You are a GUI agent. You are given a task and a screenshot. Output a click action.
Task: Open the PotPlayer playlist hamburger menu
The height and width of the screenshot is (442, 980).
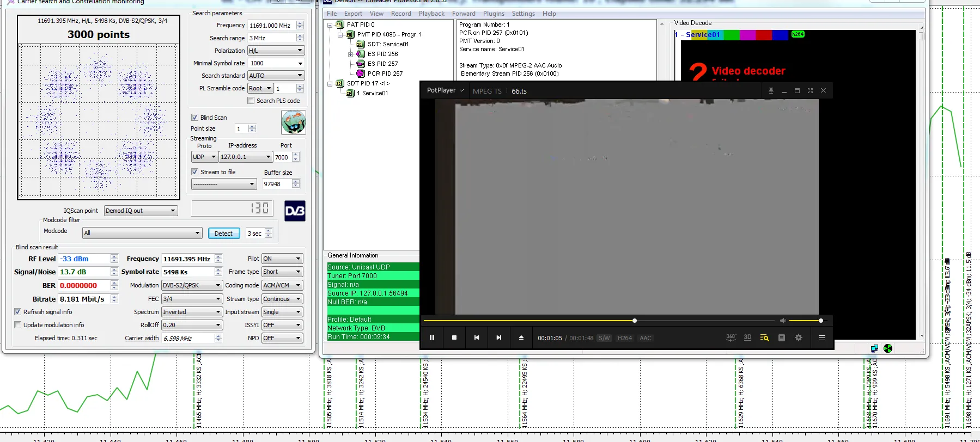tap(821, 337)
